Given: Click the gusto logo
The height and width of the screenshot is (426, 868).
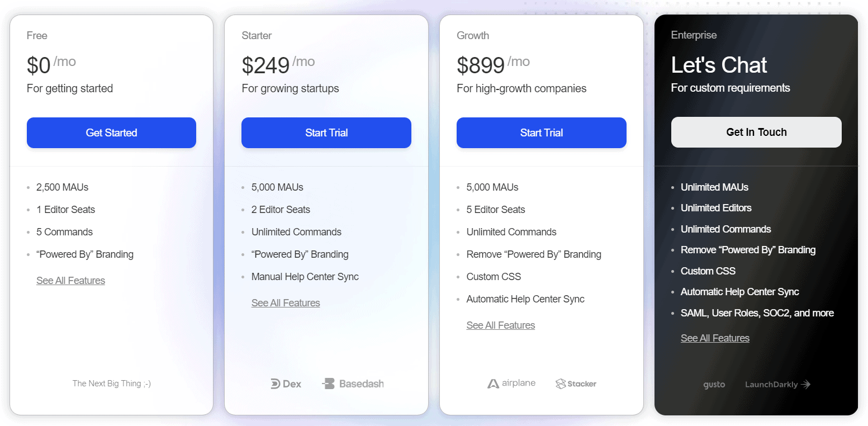Looking at the screenshot, I should point(714,384).
